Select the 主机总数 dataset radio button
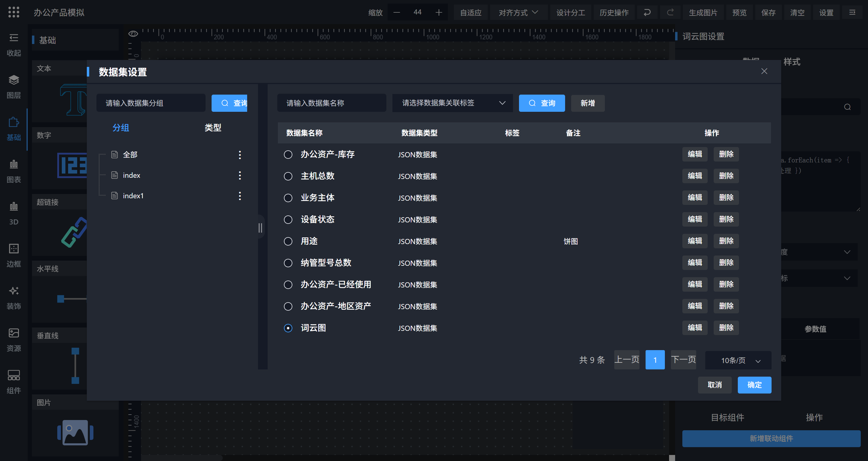The image size is (868, 461). [288, 176]
